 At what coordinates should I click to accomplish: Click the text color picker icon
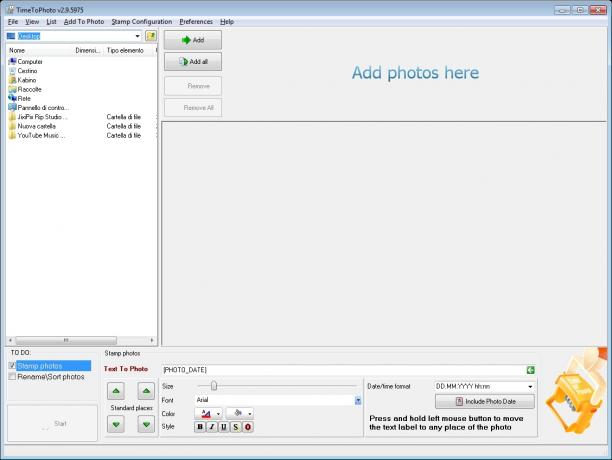pyautogui.click(x=206, y=414)
